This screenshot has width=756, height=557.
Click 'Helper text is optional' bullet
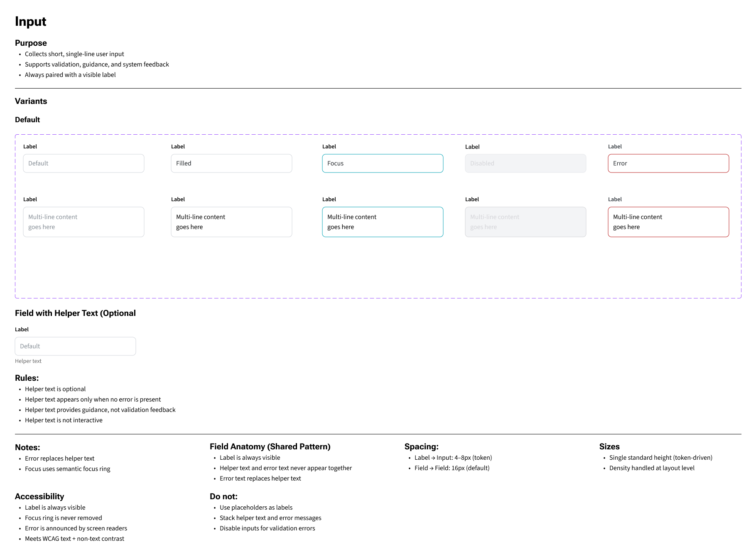[x=55, y=389]
